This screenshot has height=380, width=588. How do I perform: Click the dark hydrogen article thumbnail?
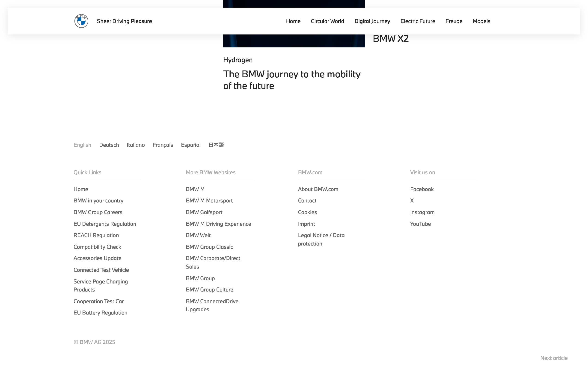294,41
